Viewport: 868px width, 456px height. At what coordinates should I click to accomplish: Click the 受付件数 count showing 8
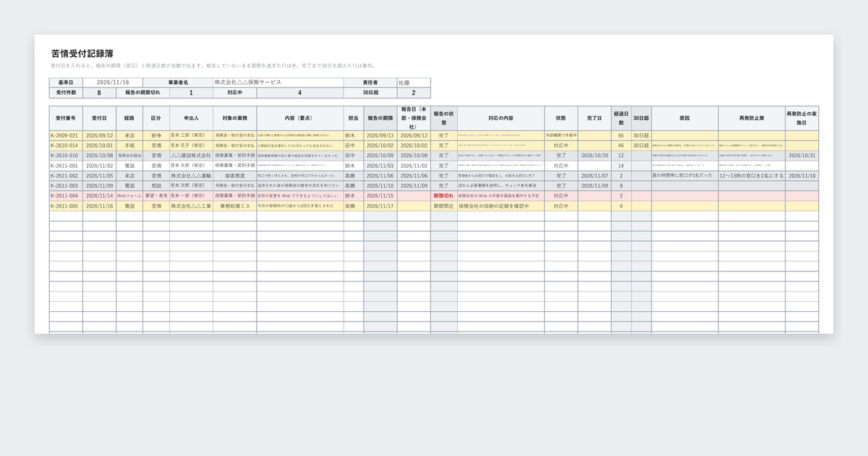pos(99,93)
